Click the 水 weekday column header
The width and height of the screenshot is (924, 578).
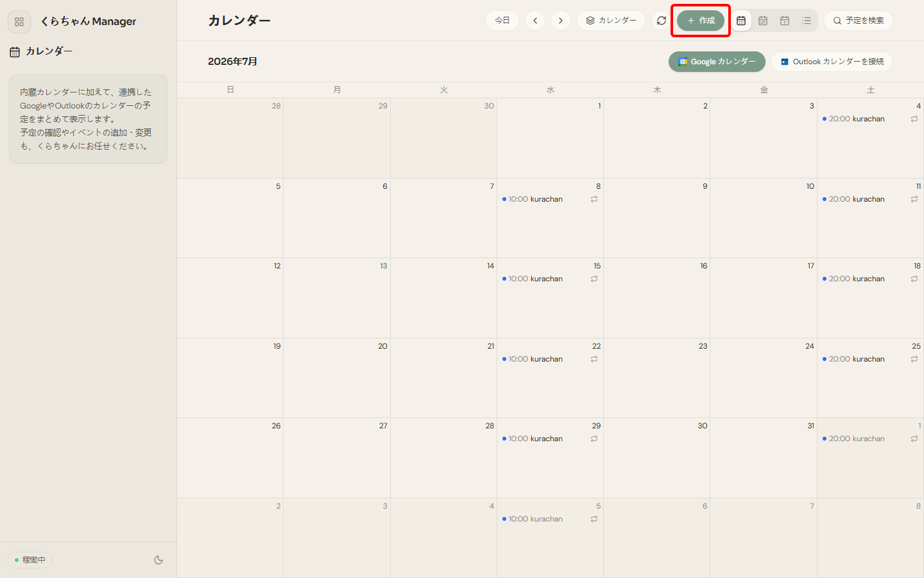coord(550,90)
